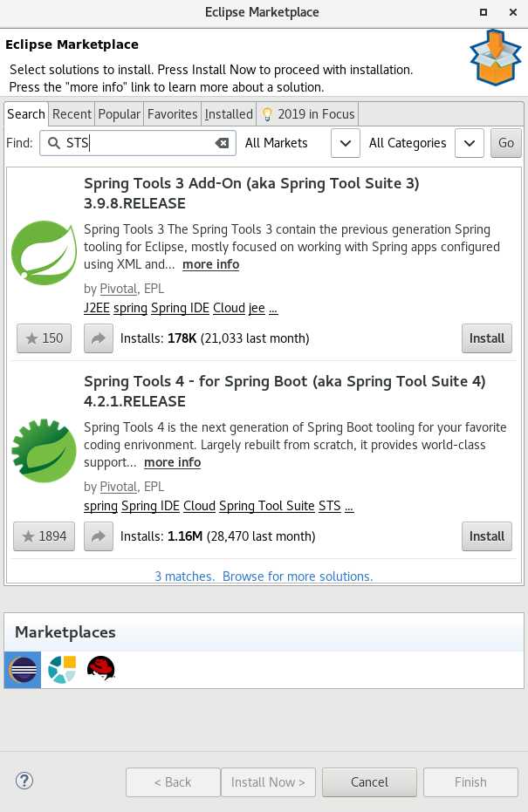Maximize the Eclipse Marketplace window
The height and width of the screenshot is (812, 528).
tap(483, 12)
